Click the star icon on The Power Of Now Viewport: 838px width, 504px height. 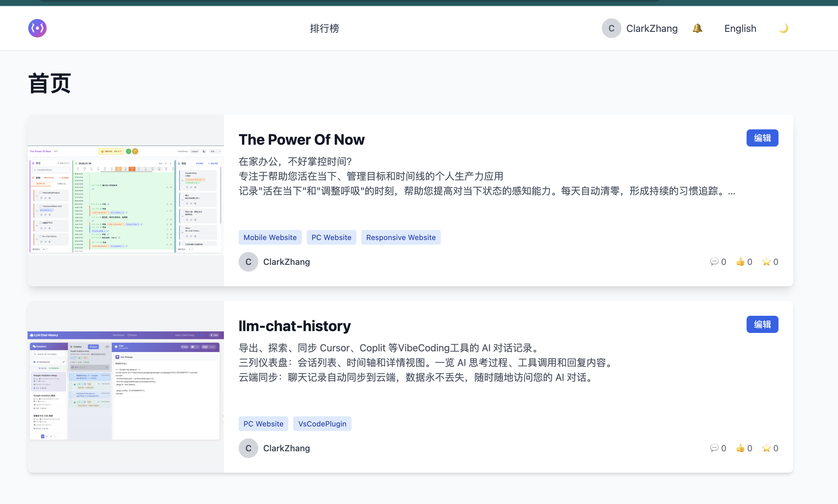point(766,262)
